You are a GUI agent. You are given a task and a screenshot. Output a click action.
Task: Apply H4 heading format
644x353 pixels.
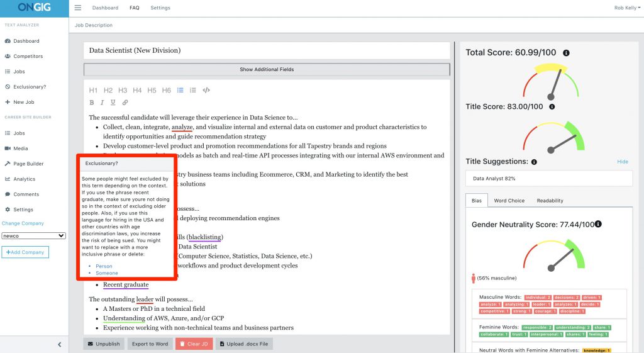click(x=137, y=91)
